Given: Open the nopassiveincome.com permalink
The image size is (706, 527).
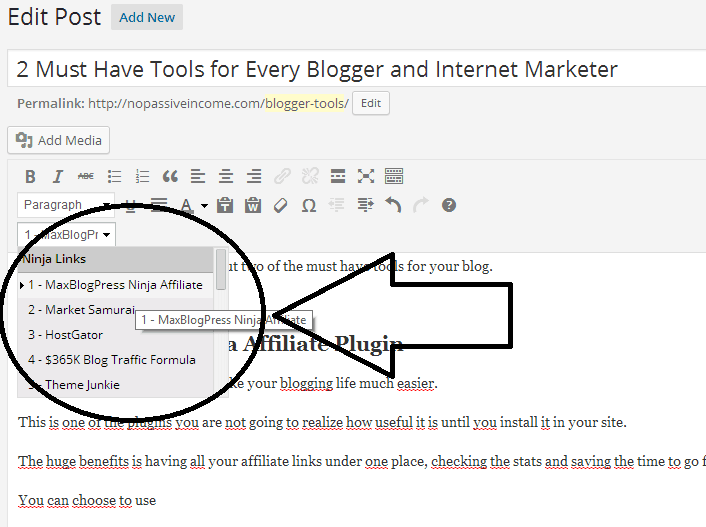Looking at the screenshot, I should [x=218, y=103].
